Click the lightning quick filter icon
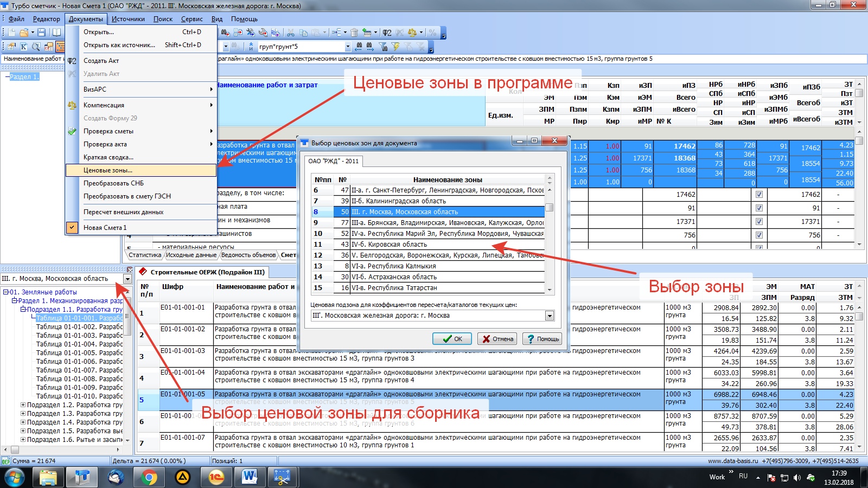This screenshot has height=488, width=868. pyautogui.click(x=395, y=47)
